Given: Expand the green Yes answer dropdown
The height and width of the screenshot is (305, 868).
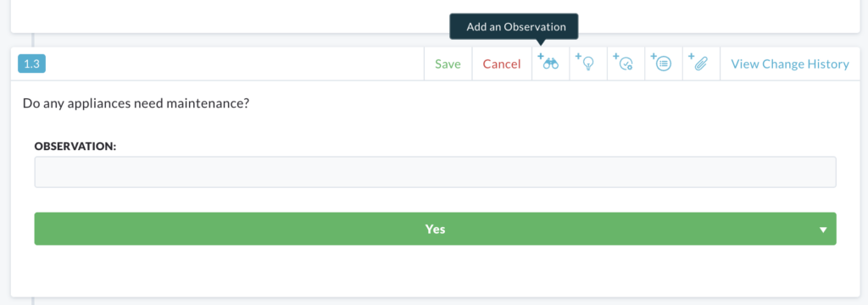Looking at the screenshot, I should point(435,229).
